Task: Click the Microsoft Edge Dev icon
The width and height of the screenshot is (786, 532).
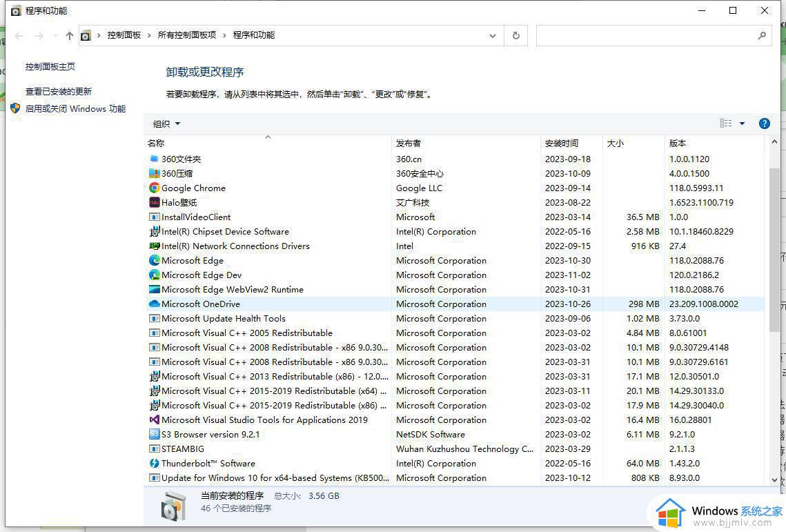Action: pyautogui.click(x=155, y=275)
